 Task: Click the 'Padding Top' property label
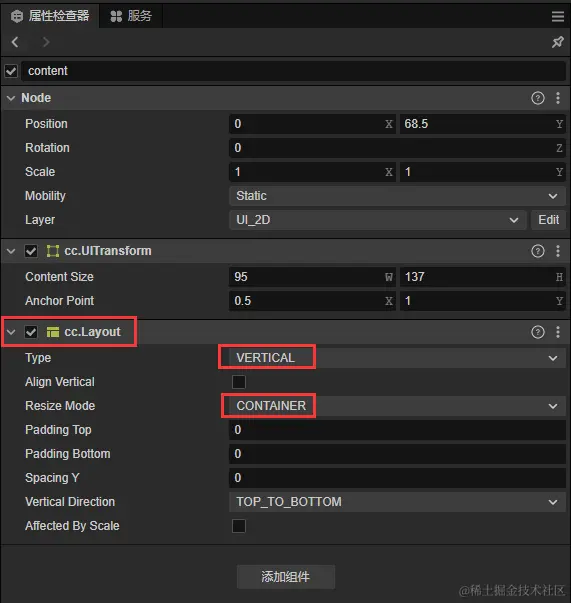58,430
